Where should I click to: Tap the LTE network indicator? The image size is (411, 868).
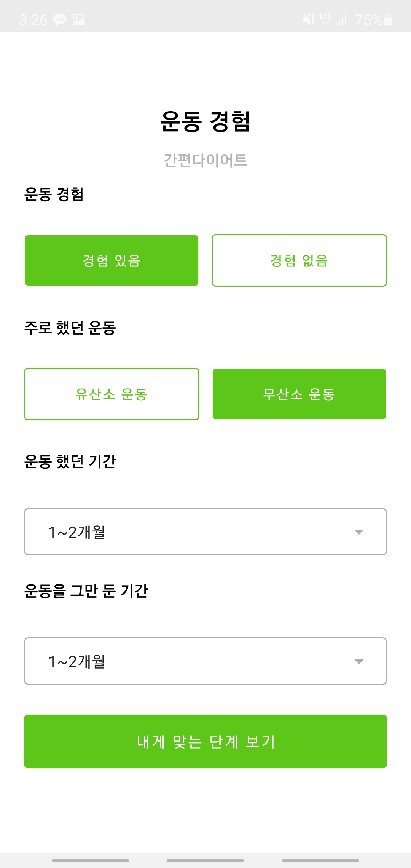(x=326, y=19)
